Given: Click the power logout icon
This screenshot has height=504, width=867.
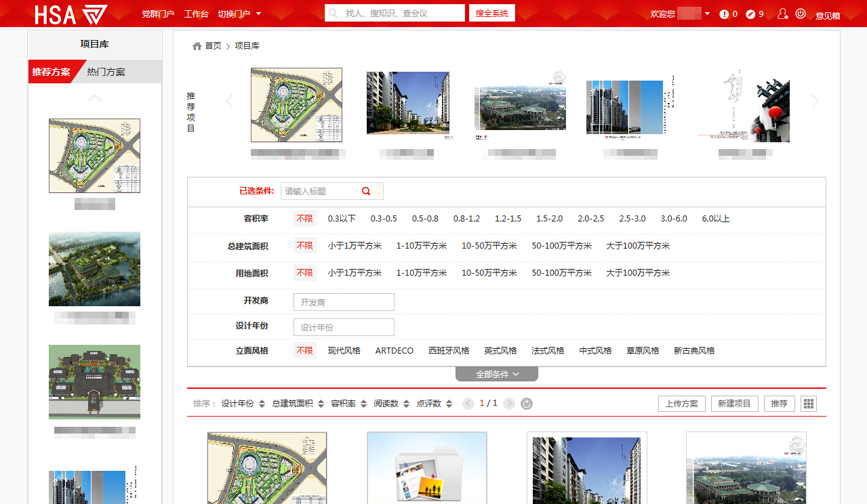Looking at the screenshot, I should [801, 14].
